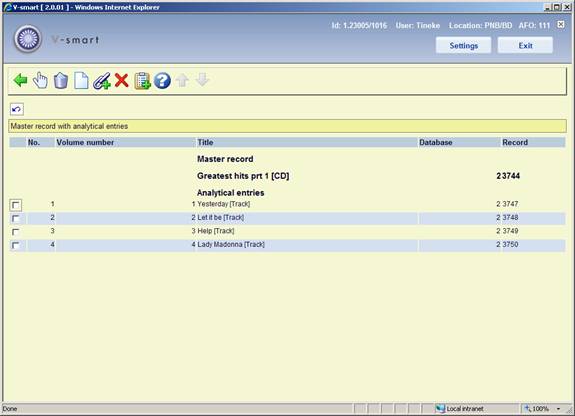The height and width of the screenshot is (416, 575).
Task: Enable the checkbox for Help [Track]
Action: pyautogui.click(x=16, y=232)
